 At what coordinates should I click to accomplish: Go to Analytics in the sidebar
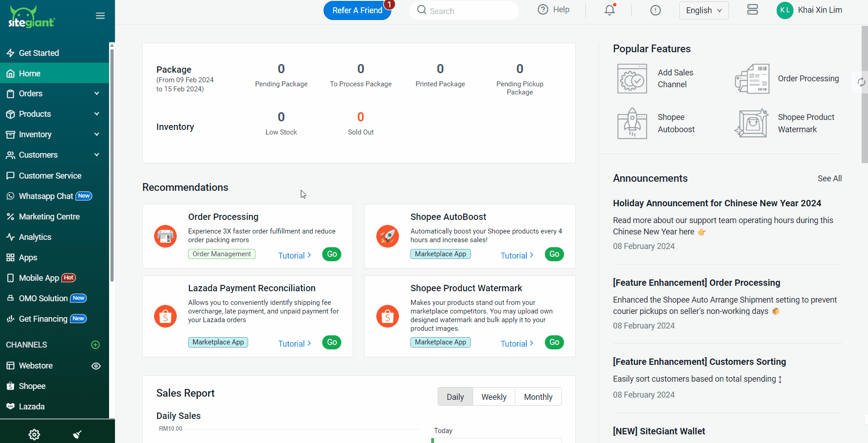click(x=35, y=237)
